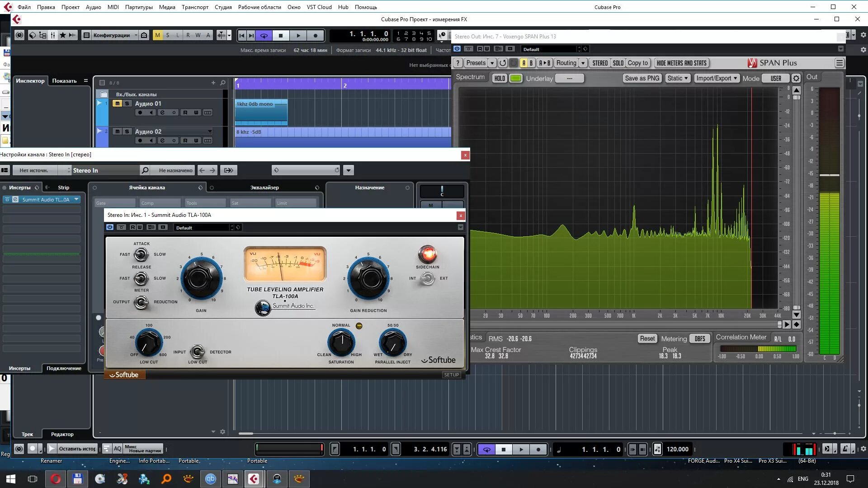This screenshot has width=868, height=488.
Task: Open the Транспорт menu
Action: [195, 7]
